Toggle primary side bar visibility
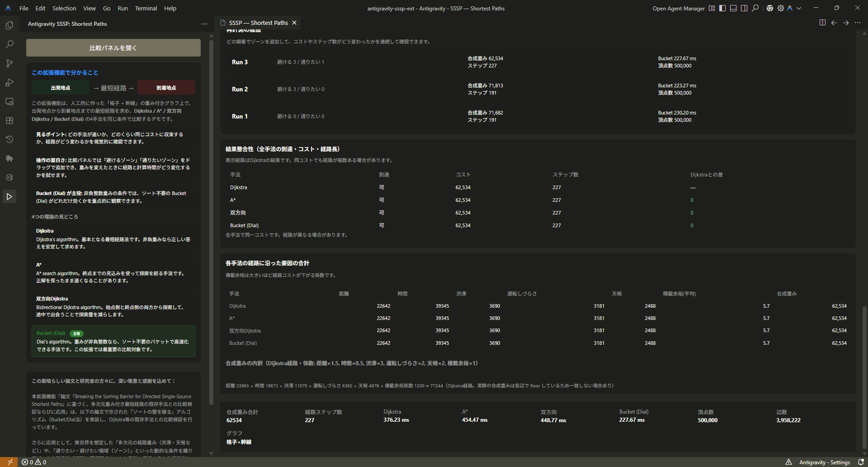Screen dimensions: 868x467 click(722, 8)
